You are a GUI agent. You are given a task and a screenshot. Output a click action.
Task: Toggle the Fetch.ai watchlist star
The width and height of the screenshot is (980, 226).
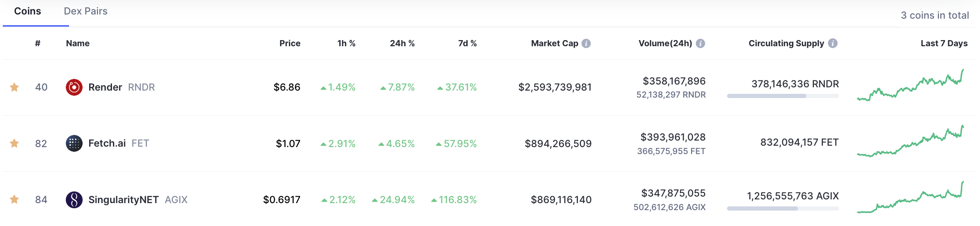pyautogui.click(x=14, y=143)
